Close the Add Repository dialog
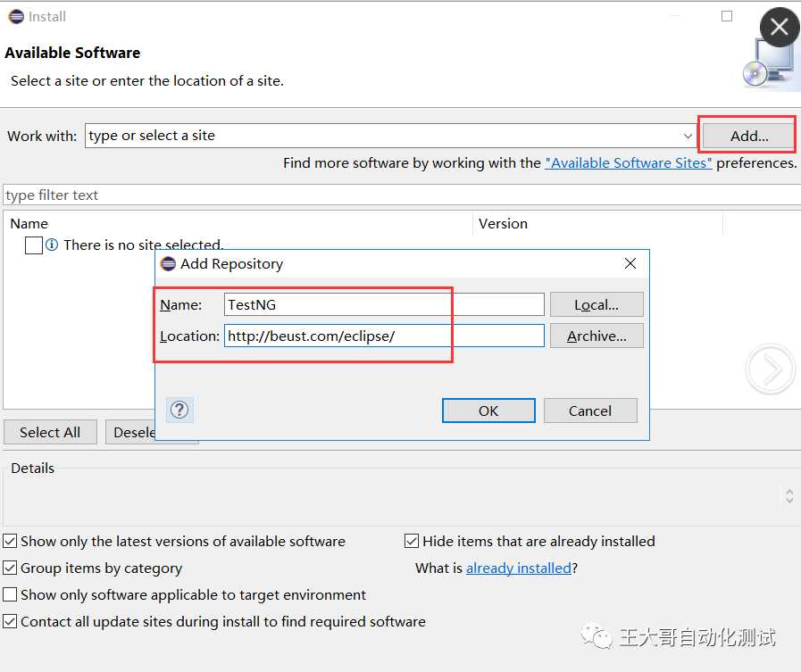Screen dimensions: 801x672 coord(630,263)
